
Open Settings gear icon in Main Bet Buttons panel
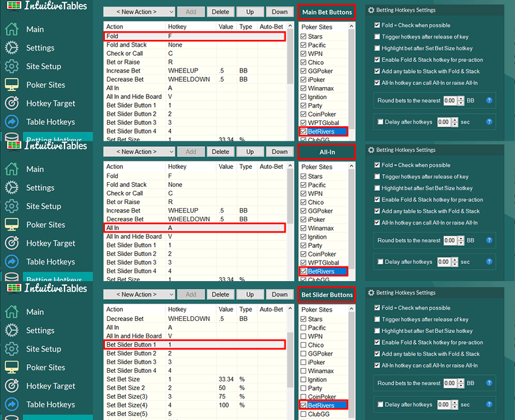pyautogui.click(x=11, y=48)
